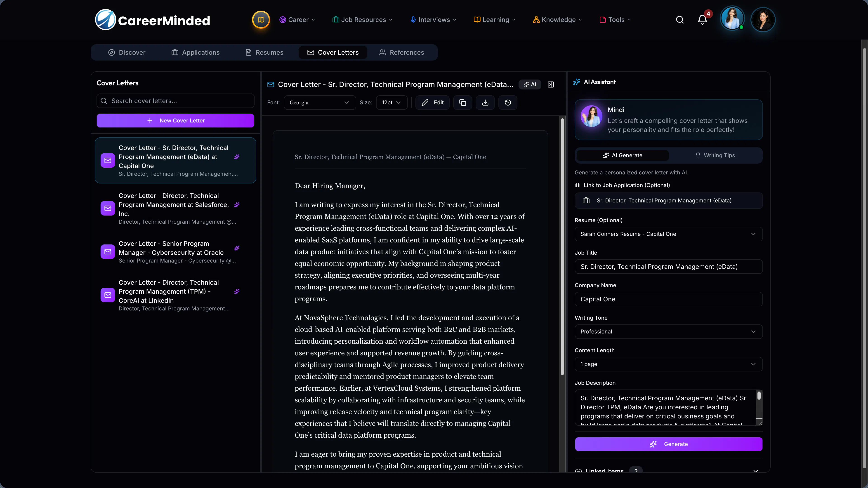Click the envelope icon of the Capital One letter
Image resolution: width=868 pixels, height=488 pixels.
108,160
